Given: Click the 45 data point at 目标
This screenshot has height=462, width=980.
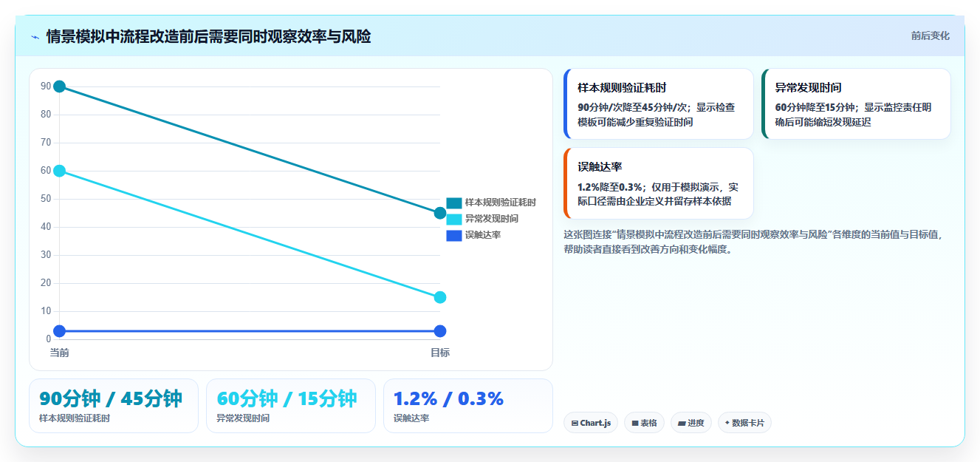Looking at the screenshot, I should [x=440, y=213].
